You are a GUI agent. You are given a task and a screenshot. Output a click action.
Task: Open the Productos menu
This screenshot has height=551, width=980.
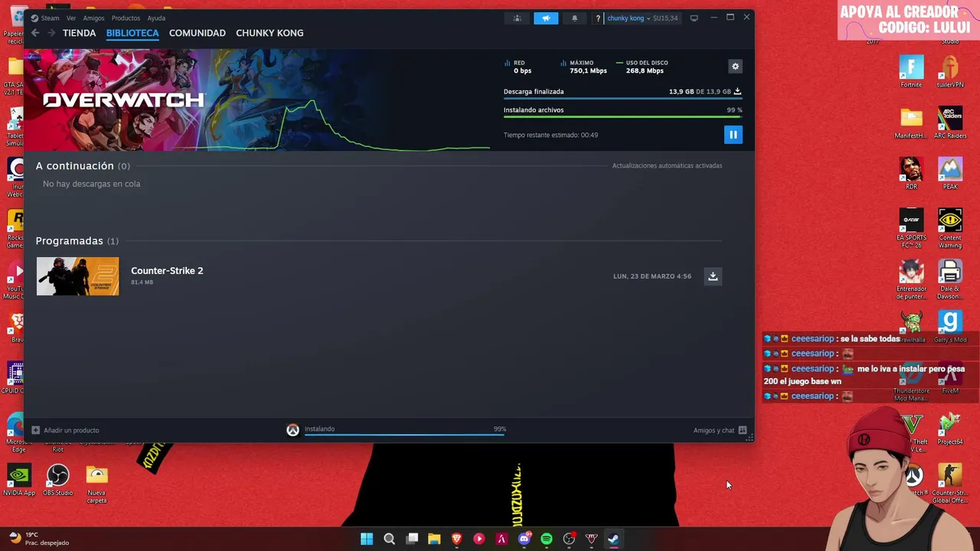point(126,18)
